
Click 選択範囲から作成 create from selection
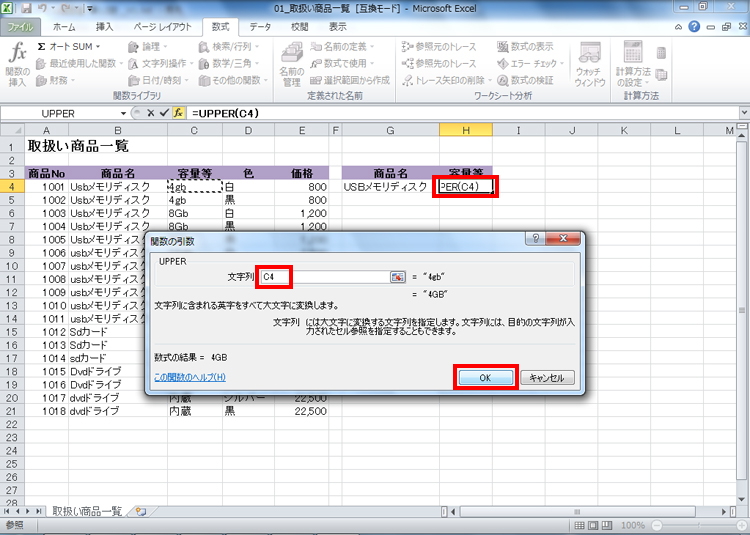pos(350,80)
